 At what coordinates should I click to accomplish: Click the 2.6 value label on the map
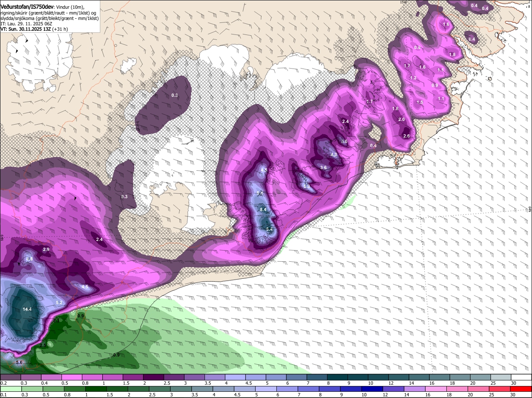point(406,136)
